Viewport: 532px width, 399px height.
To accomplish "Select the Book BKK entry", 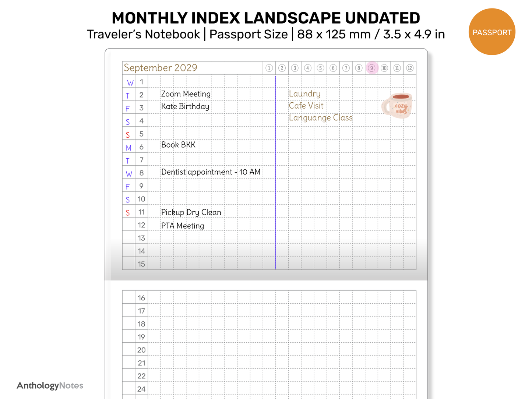I will (178, 145).
